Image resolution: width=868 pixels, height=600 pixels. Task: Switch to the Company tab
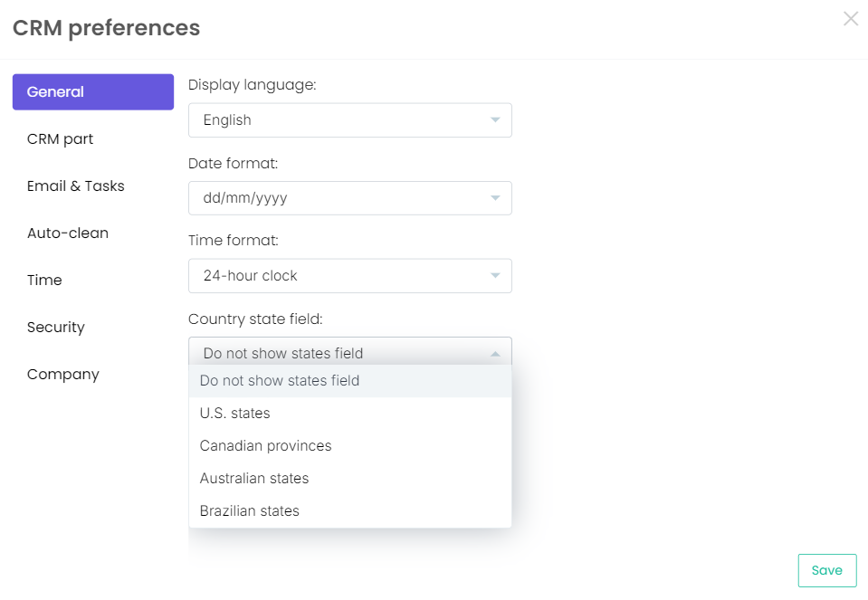point(63,375)
